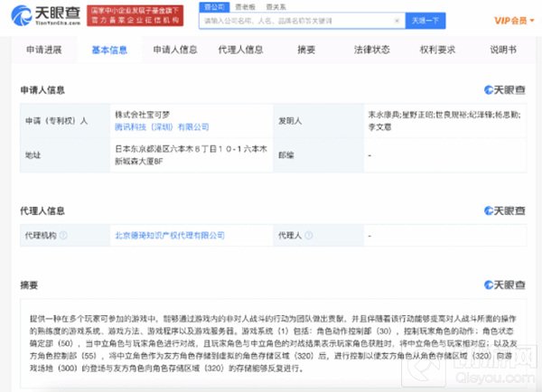This screenshot has height=392, width=542.
Task: Click the 天眼查 watermark beside 代理人信息
Action: (507, 210)
